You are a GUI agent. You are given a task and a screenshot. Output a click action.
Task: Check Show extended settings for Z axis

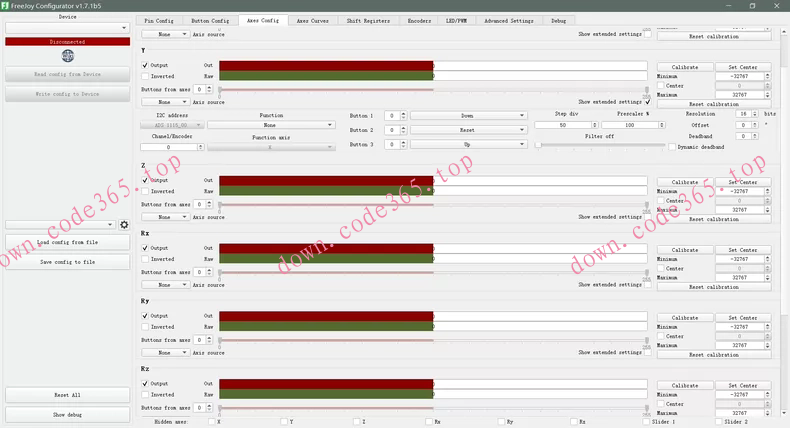pyautogui.click(x=648, y=217)
